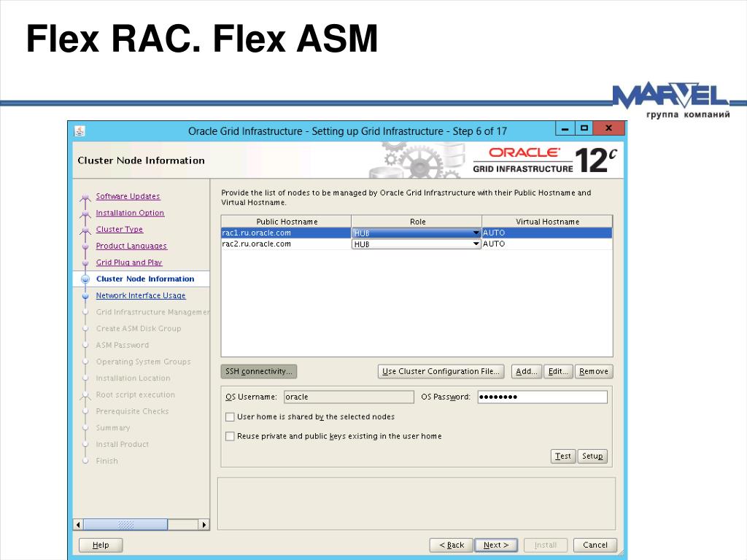747x560 pixels.
Task: Click the AUTO virtual hostname for rac2
Action: (547, 244)
